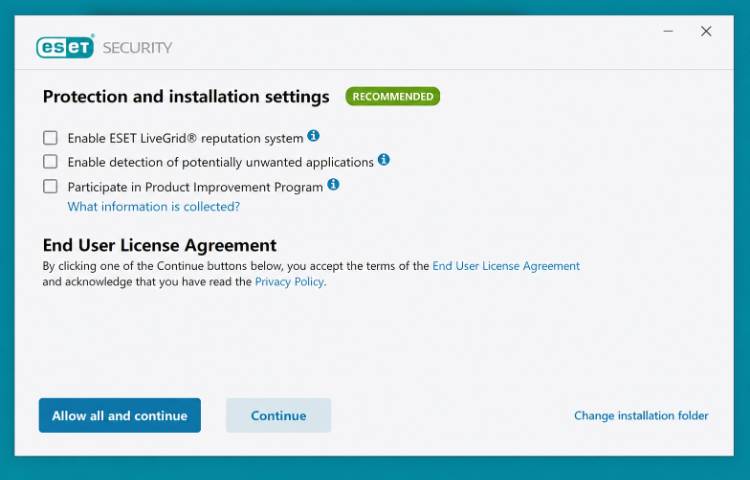Click 'Protection and installation settings' heading
The image size is (750, 480).
[186, 97]
